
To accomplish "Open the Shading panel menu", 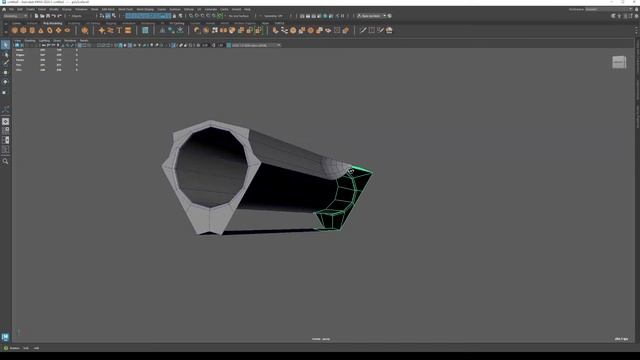I will 30,40.
